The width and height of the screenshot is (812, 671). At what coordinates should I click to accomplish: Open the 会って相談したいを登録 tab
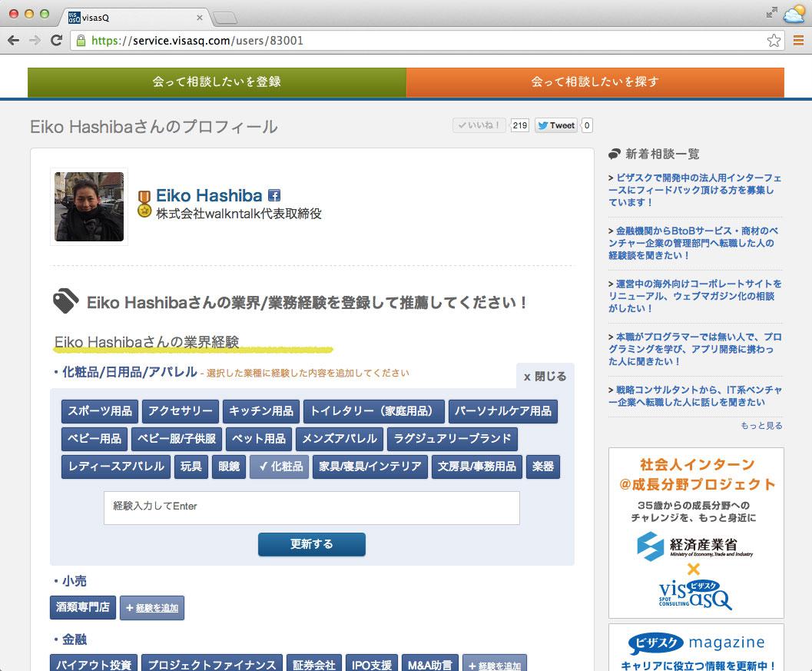click(x=217, y=82)
